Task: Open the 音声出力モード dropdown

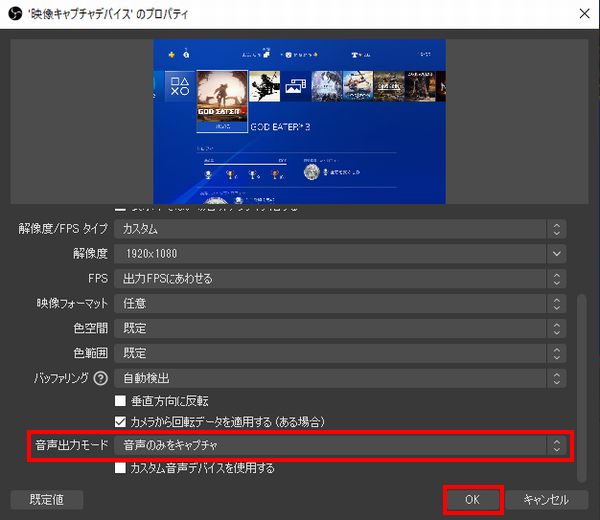Action: coord(340,445)
